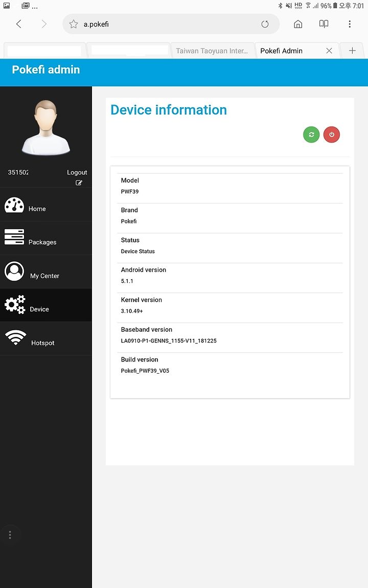The image size is (368, 588).
Task: Open the bookmarks book icon
Action: point(324,24)
